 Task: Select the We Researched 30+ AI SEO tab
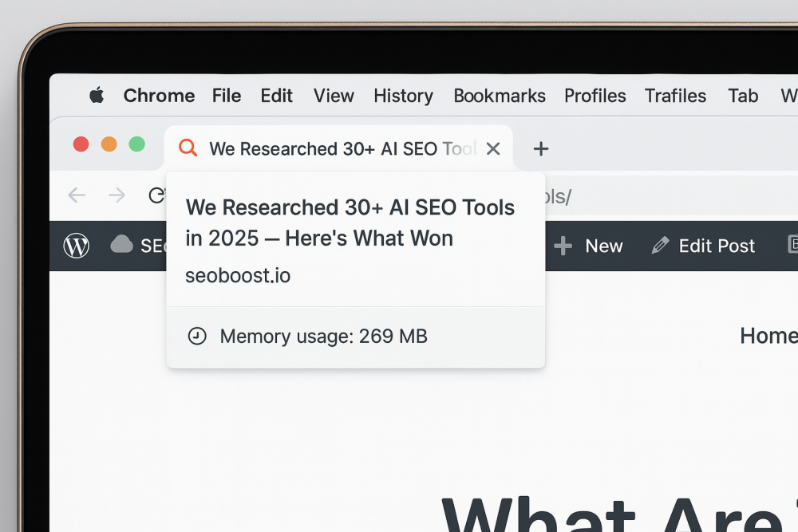coord(338,148)
